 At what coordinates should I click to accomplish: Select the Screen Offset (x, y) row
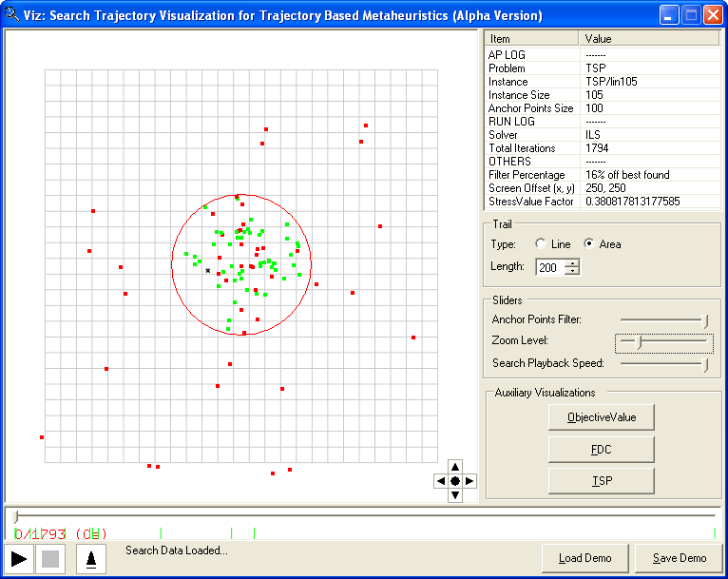click(603, 188)
